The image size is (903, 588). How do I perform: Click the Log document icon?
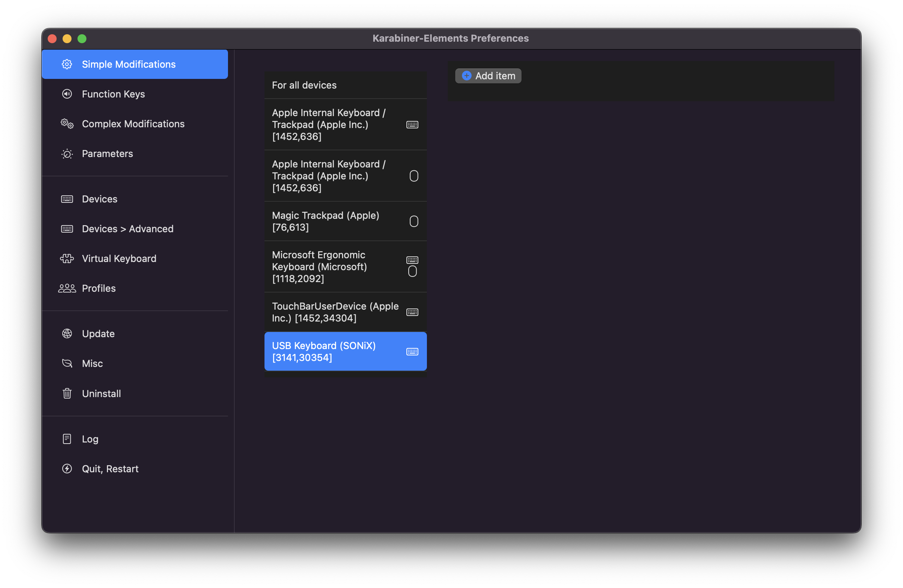67,439
